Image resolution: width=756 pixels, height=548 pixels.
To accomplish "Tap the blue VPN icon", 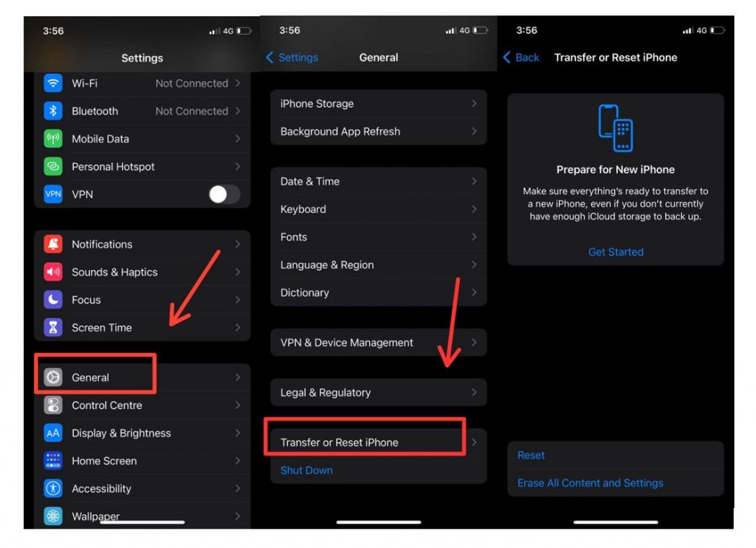I will 53,194.
